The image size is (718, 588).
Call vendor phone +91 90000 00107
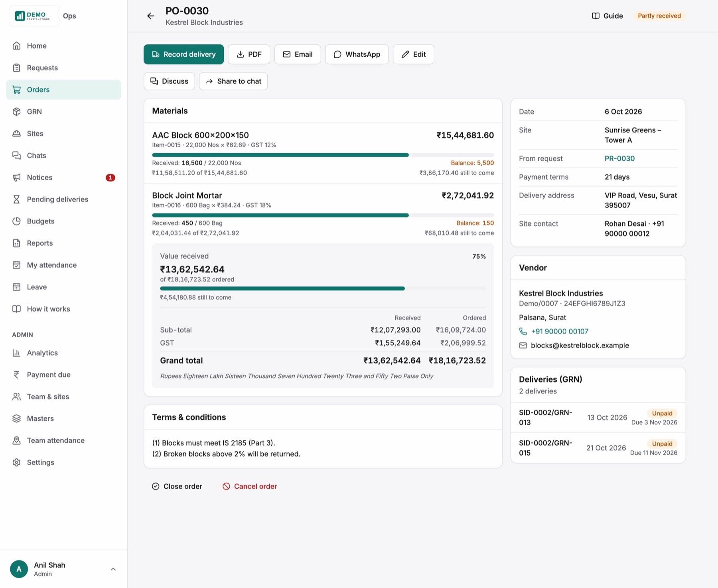pos(560,331)
